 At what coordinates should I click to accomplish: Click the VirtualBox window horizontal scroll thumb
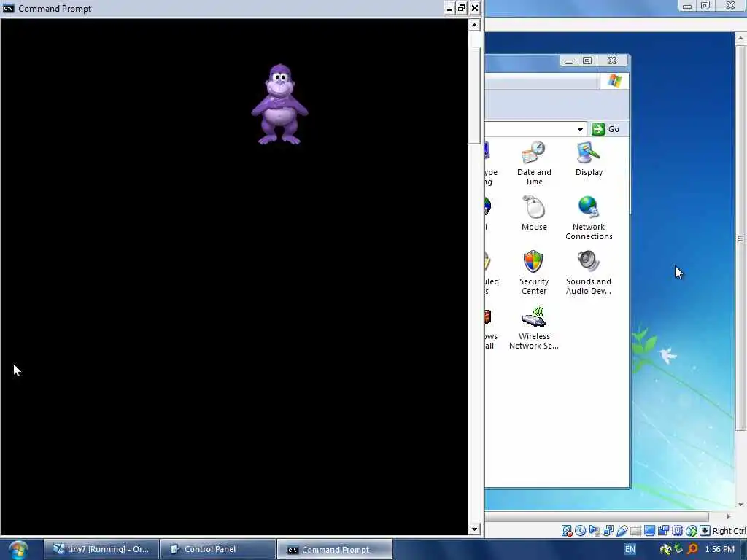coord(597,517)
